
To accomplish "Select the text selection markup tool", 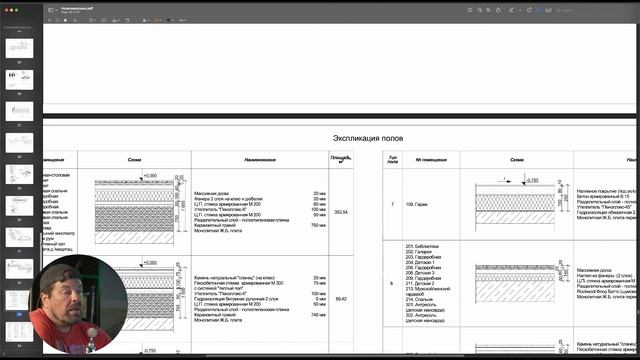I will 50,20.
